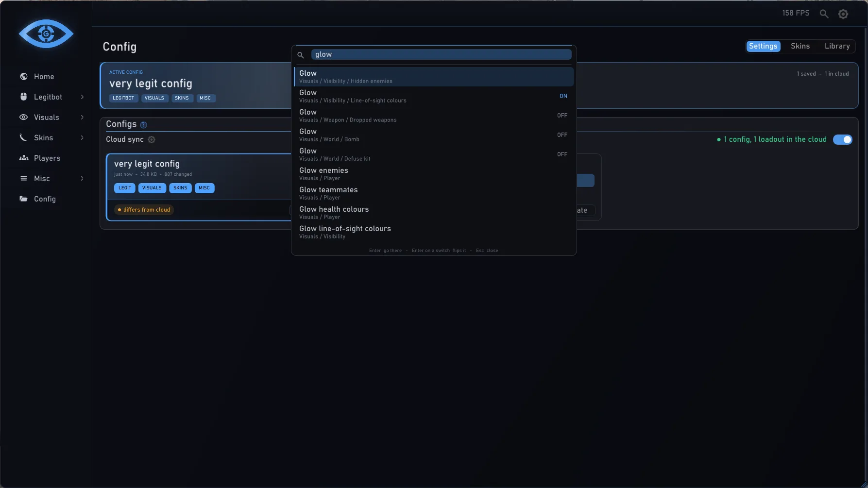Toggle Glow Line-of-sight colours ON switch
This screenshot has height=488, width=868.
[563, 96]
